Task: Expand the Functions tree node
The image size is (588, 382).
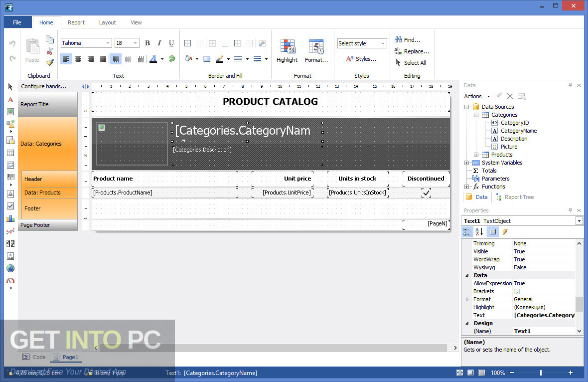Action: point(466,187)
